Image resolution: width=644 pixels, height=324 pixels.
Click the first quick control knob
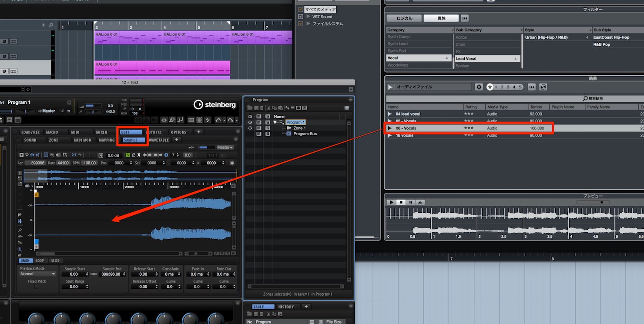[x=35, y=319]
